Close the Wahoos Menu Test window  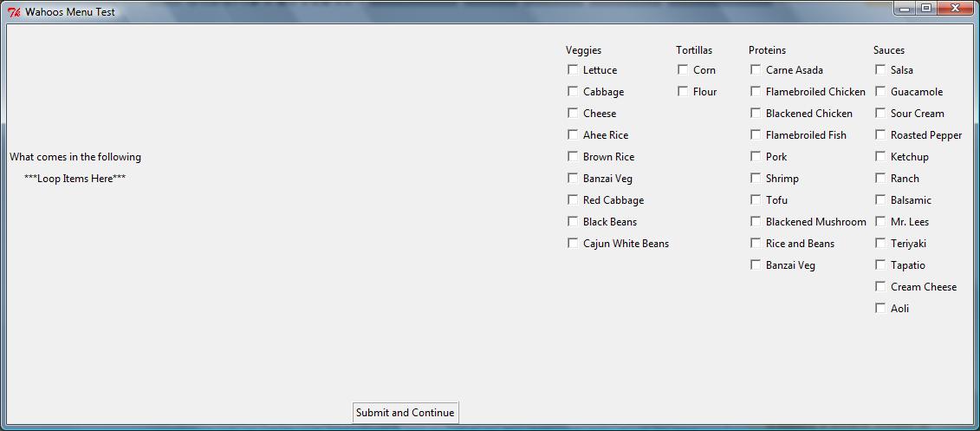point(954,8)
